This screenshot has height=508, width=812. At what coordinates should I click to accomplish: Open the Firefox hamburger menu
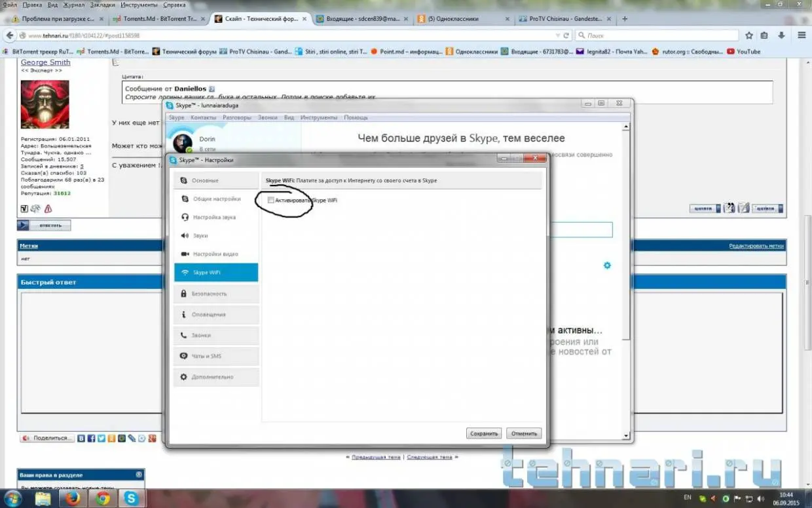pos(802,35)
